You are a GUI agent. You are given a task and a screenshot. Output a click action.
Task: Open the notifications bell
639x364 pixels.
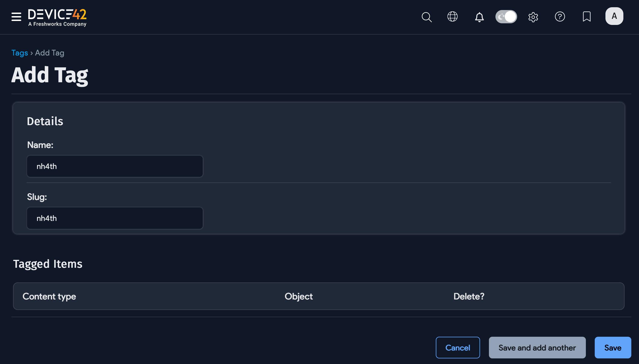click(x=479, y=17)
